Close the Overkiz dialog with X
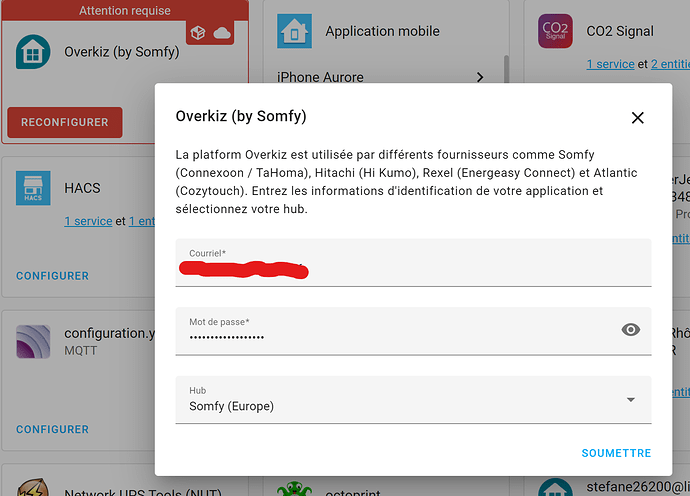690x496 pixels. pyautogui.click(x=638, y=117)
